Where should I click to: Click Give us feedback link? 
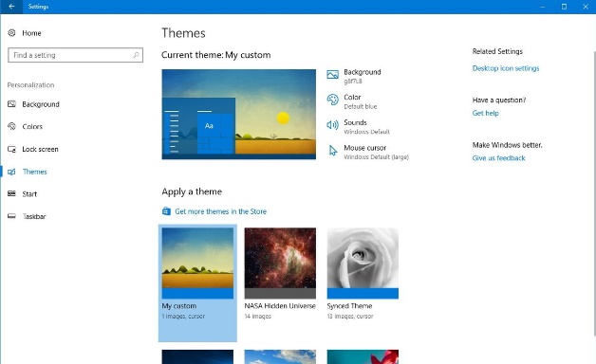498,158
